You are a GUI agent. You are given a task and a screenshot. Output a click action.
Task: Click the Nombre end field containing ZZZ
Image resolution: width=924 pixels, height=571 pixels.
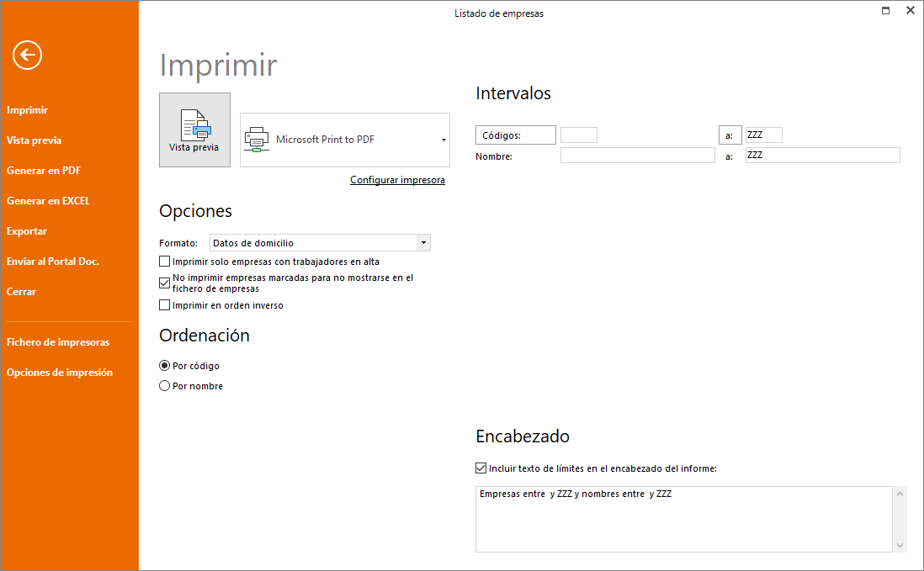(823, 156)
